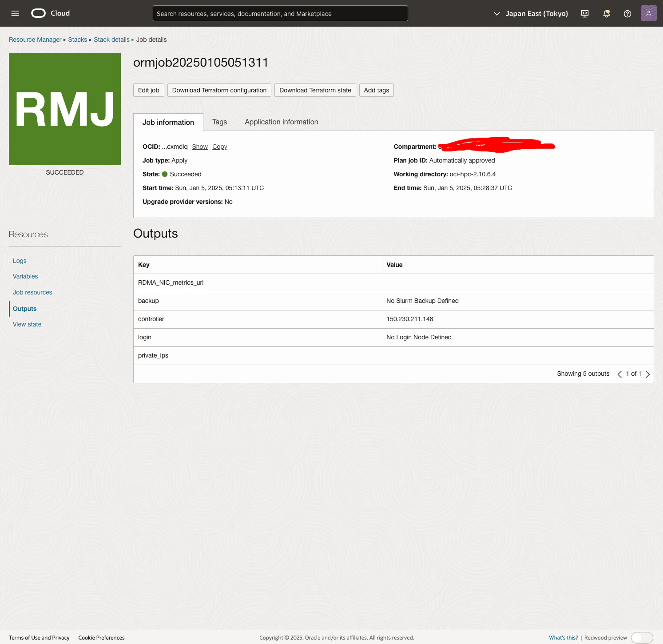The image size is (663, 644).
Task: Click the 'No Slurm Backup Defined' value
Action: (422, 301)
